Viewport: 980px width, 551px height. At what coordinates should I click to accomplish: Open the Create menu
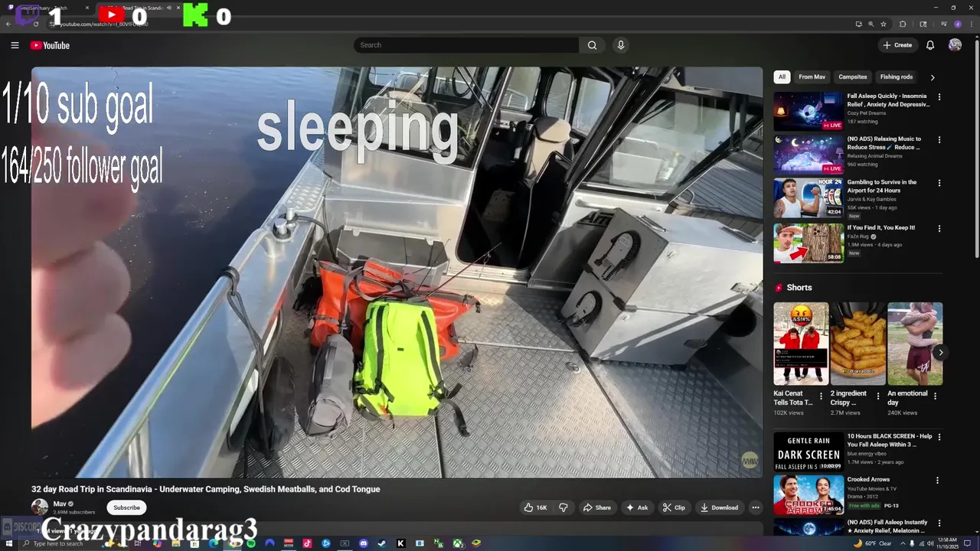[897, 45]
